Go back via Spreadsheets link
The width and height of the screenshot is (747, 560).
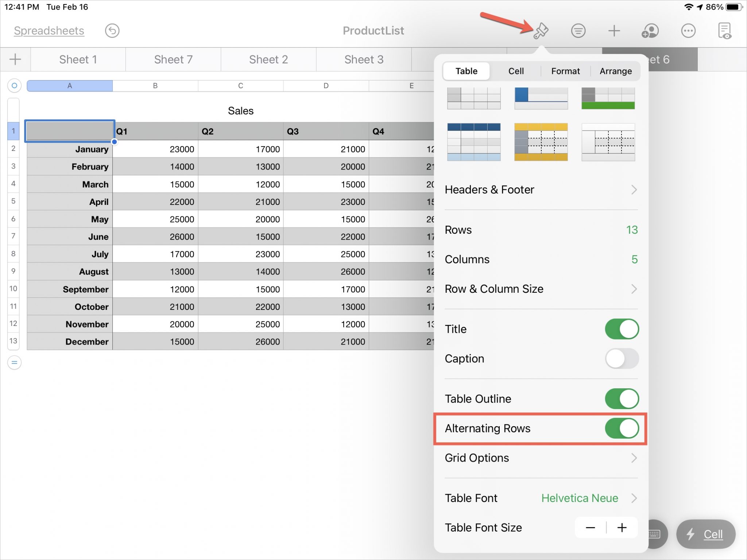pos(49,31)
